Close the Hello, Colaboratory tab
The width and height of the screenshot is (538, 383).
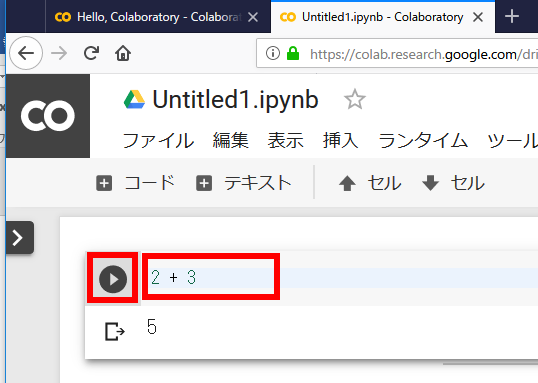click(253, 17)
